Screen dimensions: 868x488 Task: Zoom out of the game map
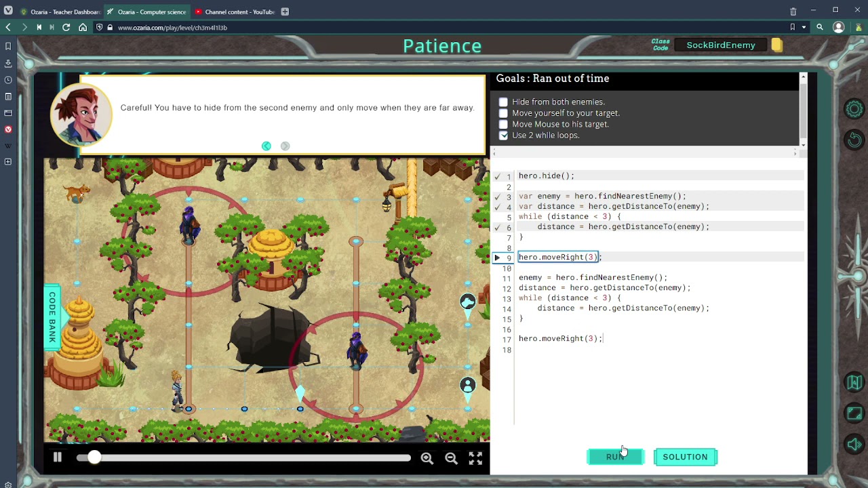[x=451, y=458]
